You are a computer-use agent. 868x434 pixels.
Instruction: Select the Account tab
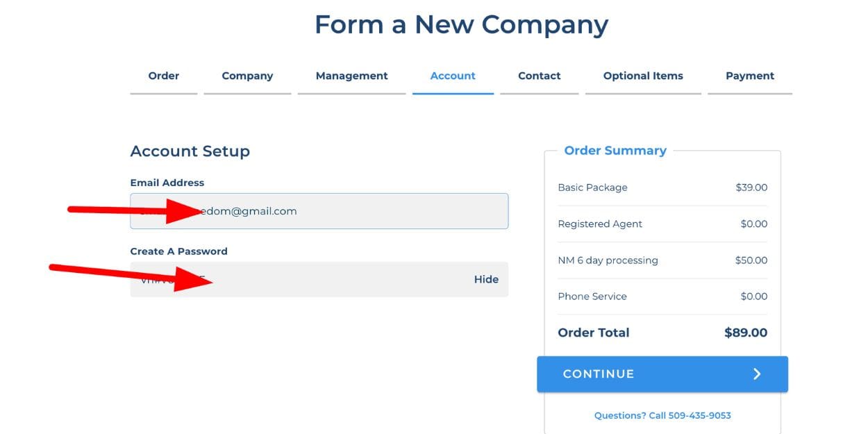[x=453, y=76]
